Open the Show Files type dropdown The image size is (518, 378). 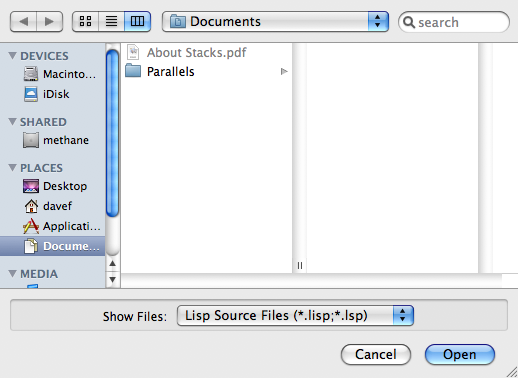coord(295,315)
